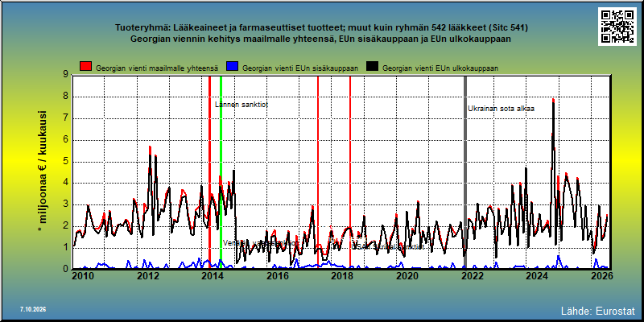Image resolution: width=644 pixels, height=322 pixels.
Task: Select legend label 'Georgian vienti maailmalle yhteensä'
Action: tap(157, 68)
